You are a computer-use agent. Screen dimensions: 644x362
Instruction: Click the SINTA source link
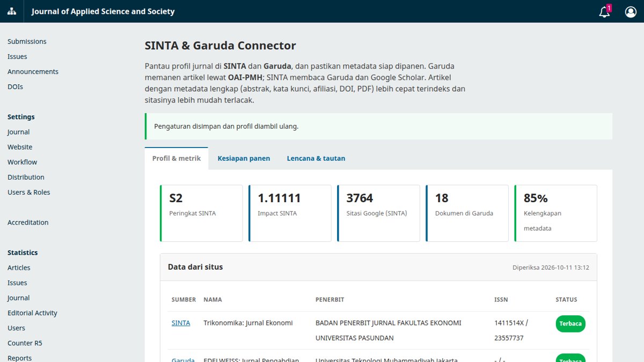coord(181,323)
